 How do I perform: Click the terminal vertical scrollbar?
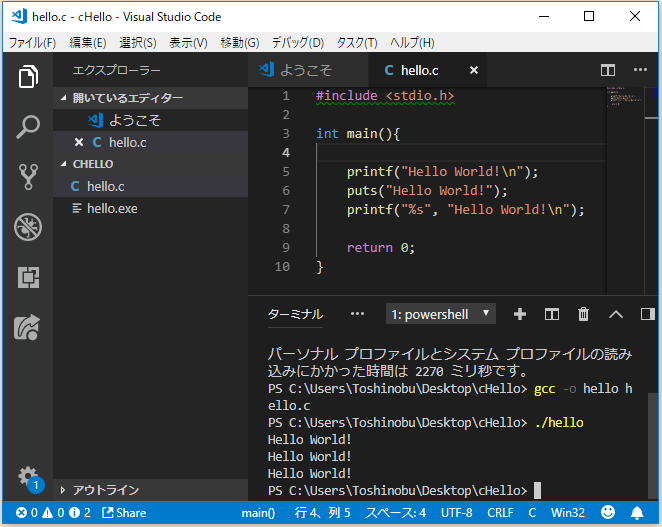pyautogui.click(x=652, y=446)
